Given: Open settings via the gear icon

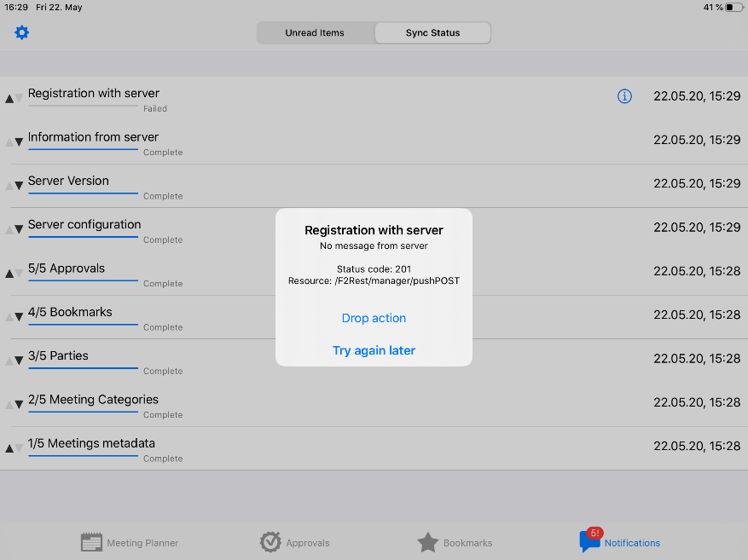Looking at the screenshot, I should (22, 32).
